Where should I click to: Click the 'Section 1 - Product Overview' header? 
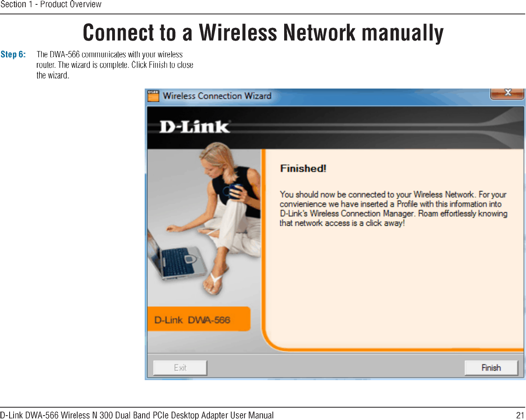(x=51, y=4)
